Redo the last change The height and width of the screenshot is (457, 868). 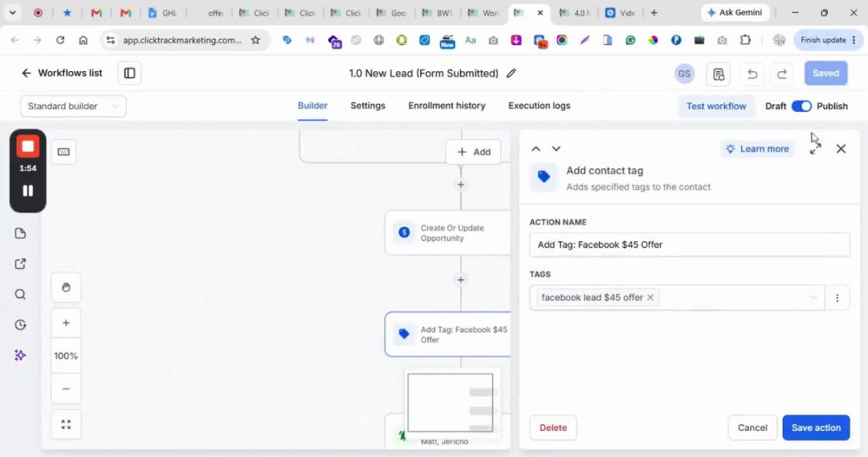pos(782,74)
